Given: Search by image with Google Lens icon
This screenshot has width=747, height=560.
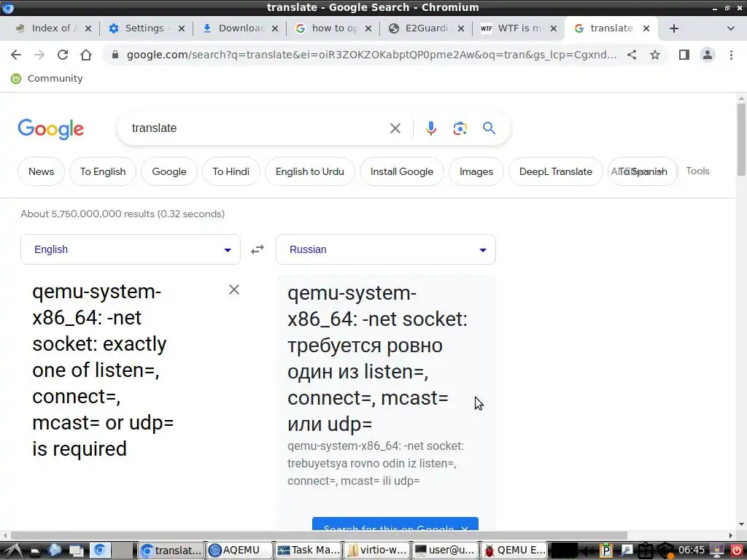Looking at the screenshot, I should point(460,128).
